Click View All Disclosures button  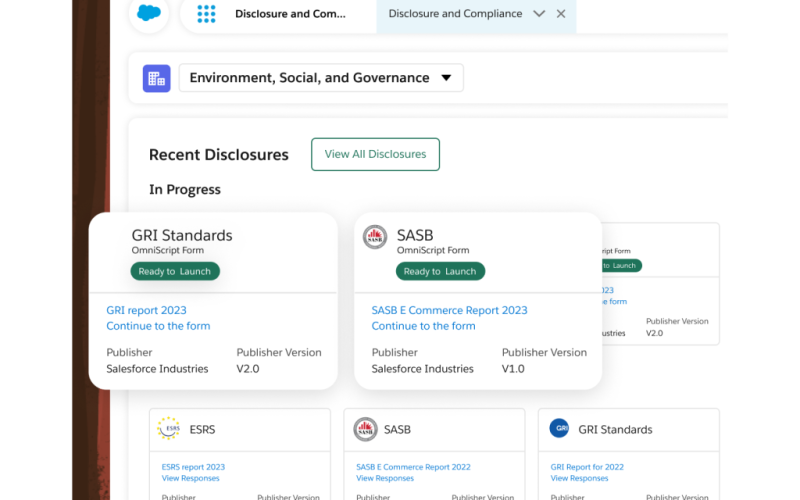(x=376, y=154)
